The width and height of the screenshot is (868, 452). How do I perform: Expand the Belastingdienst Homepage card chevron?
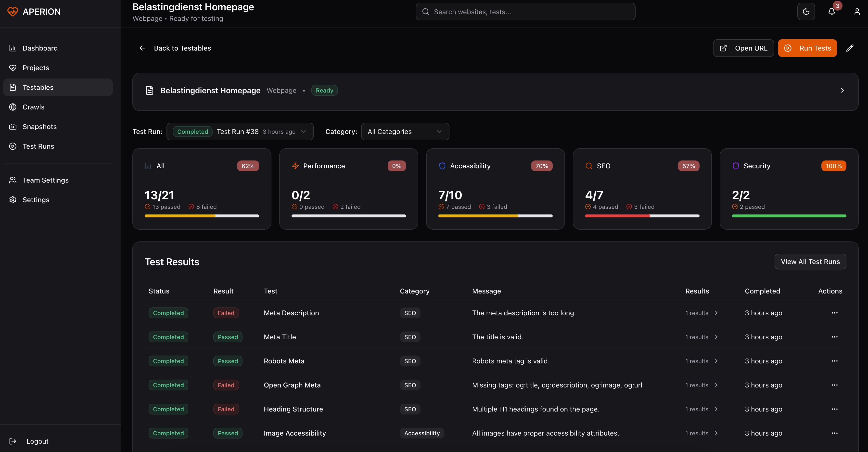842,90
